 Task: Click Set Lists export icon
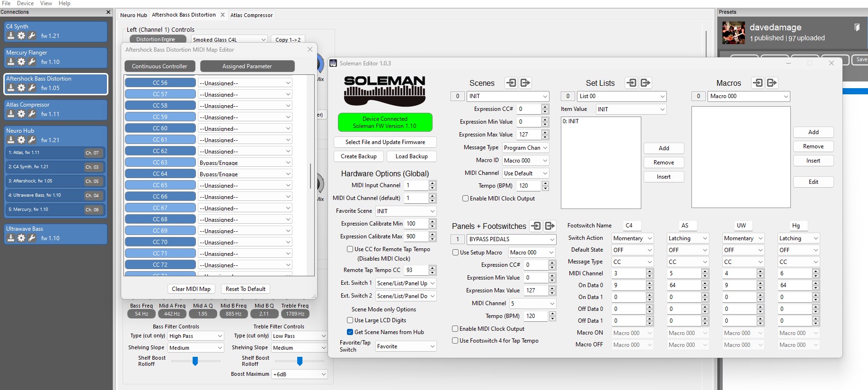[x=646, y=83]
